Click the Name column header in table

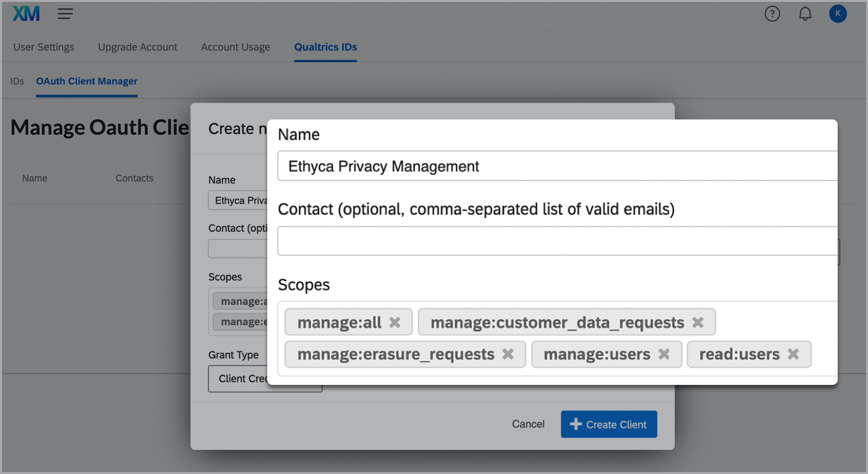tap(35, 178)
